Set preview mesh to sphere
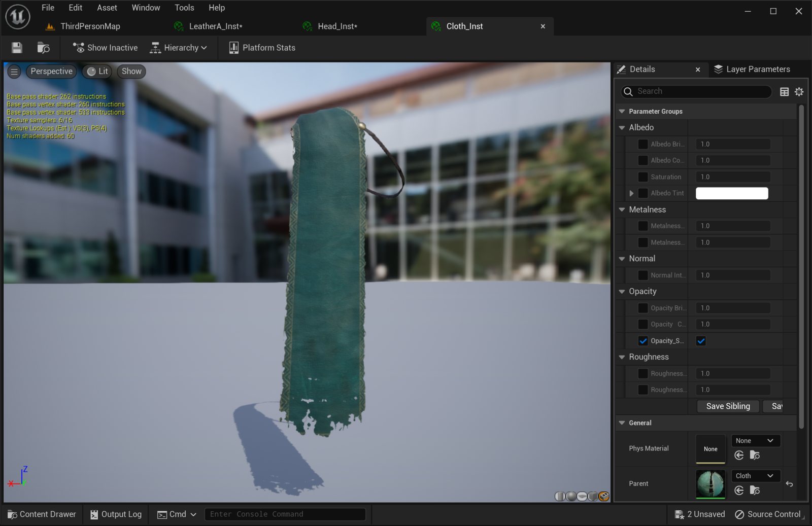The width and height of the screenshot is (812, 526). click(x=571, y=496)
